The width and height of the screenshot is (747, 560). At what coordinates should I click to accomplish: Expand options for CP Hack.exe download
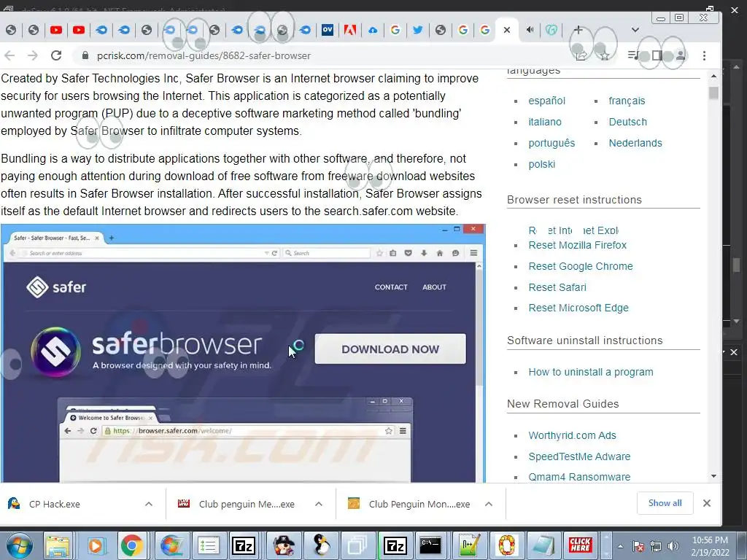[149, 504]
